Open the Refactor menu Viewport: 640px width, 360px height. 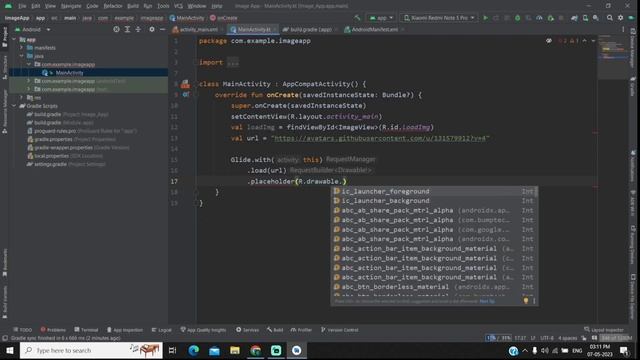(113, 6)
